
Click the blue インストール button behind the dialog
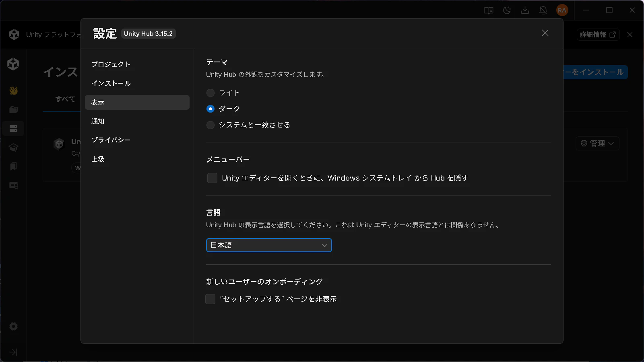tap(595, 72)
